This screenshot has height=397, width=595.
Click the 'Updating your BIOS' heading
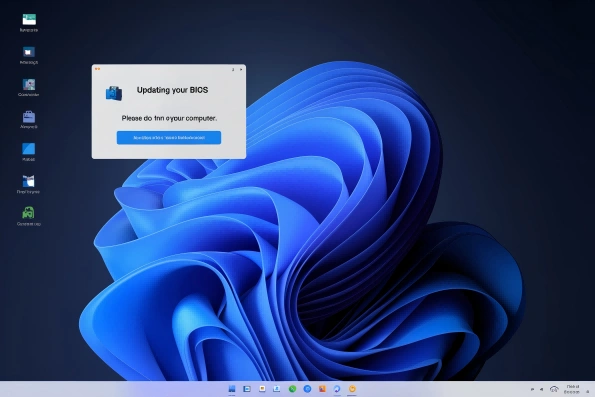tap(172, 90)
